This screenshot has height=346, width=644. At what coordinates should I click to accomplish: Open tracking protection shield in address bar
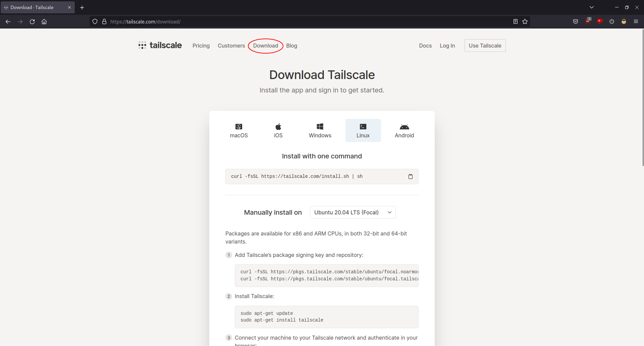tap(95, 22)
